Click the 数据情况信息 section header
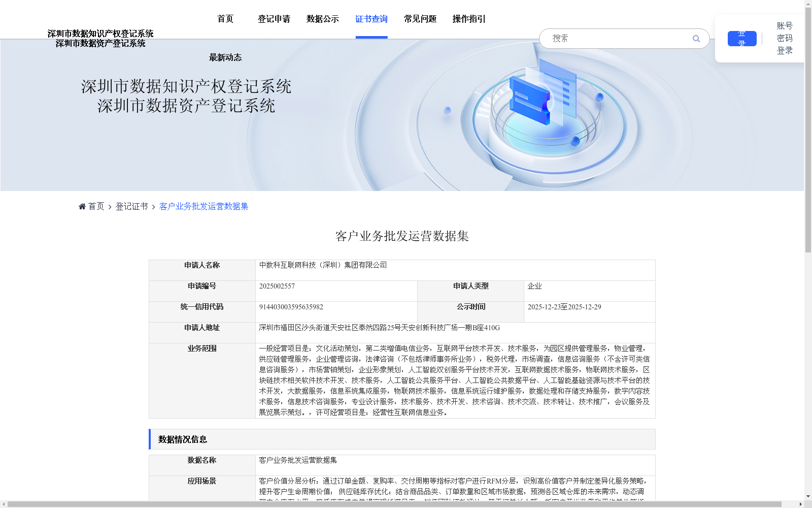The height and width of the screenshot is (508, 812). pyautogui.click(x=402, y=439)
